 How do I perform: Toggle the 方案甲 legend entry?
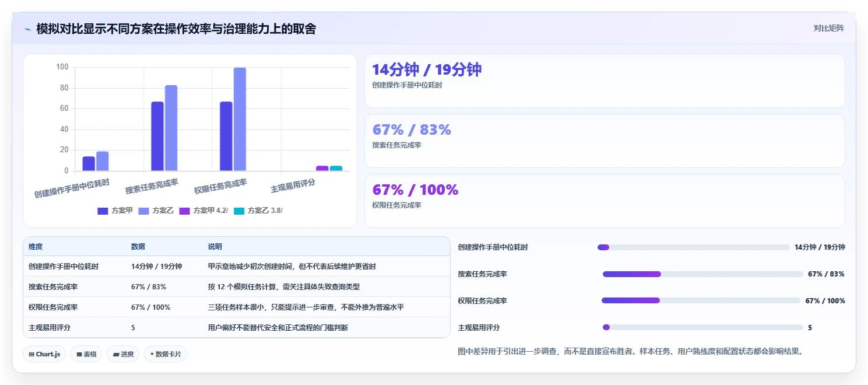pyautogui.click(x=115, y=211)
